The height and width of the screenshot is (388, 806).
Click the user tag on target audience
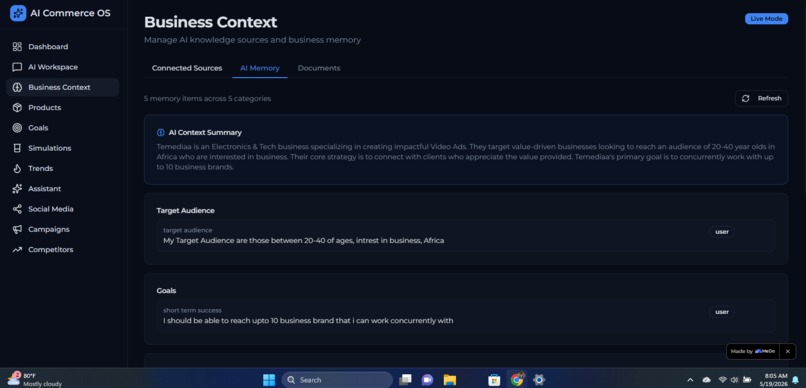point(722,232)
